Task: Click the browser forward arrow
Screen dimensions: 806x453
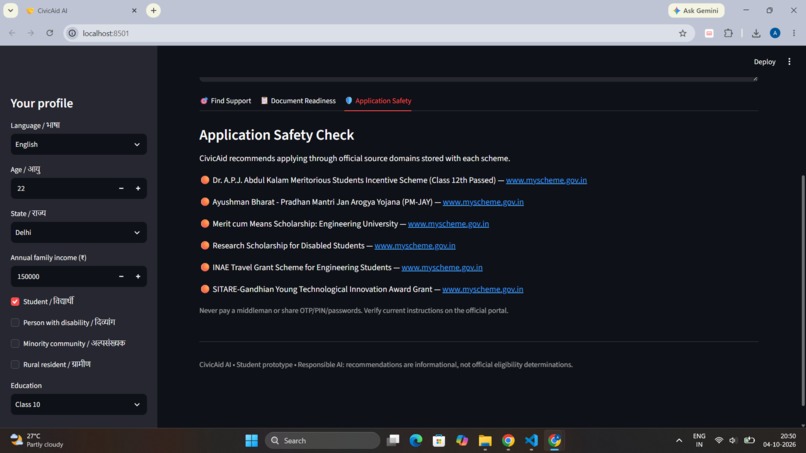Action: coord(31,33)
